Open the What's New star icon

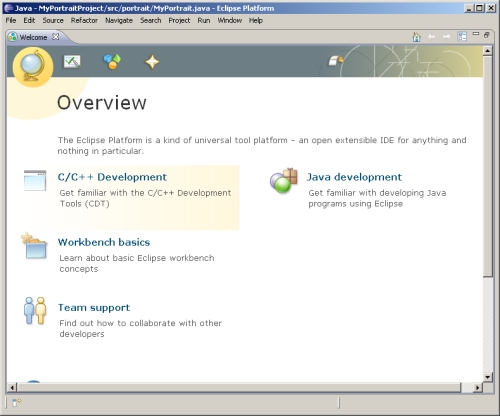coord(152,62)
